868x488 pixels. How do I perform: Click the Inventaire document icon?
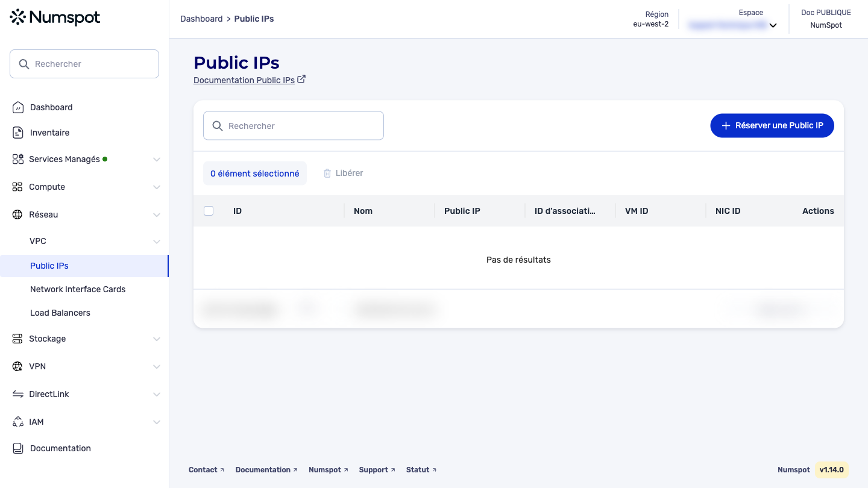(18, 133)
